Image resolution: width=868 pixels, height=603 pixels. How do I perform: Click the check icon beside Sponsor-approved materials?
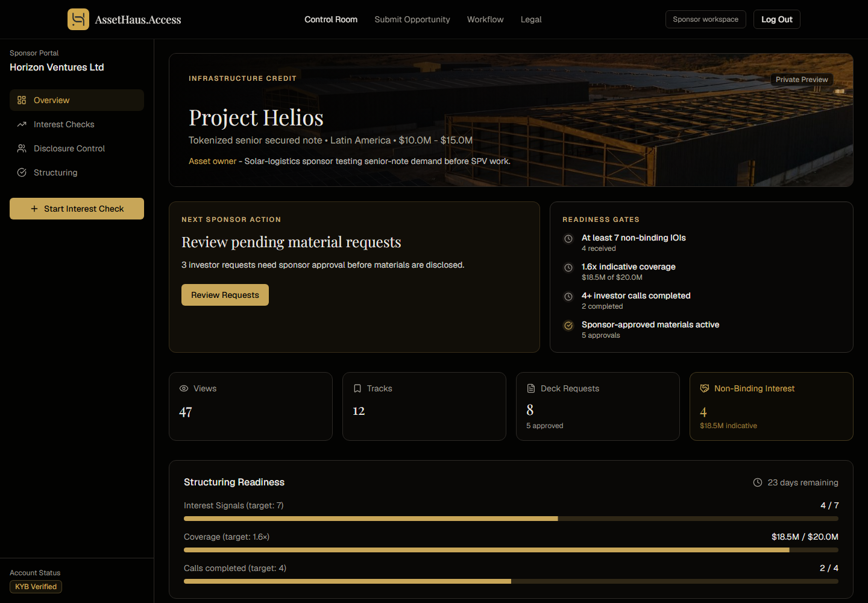pyautogui.click(x=568, y=326)
